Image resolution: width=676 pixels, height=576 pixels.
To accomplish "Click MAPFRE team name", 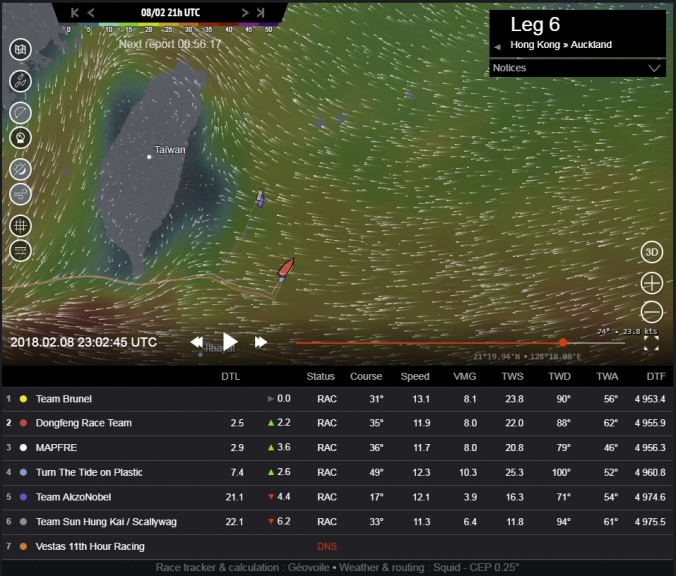I will (x=56, y=448).
